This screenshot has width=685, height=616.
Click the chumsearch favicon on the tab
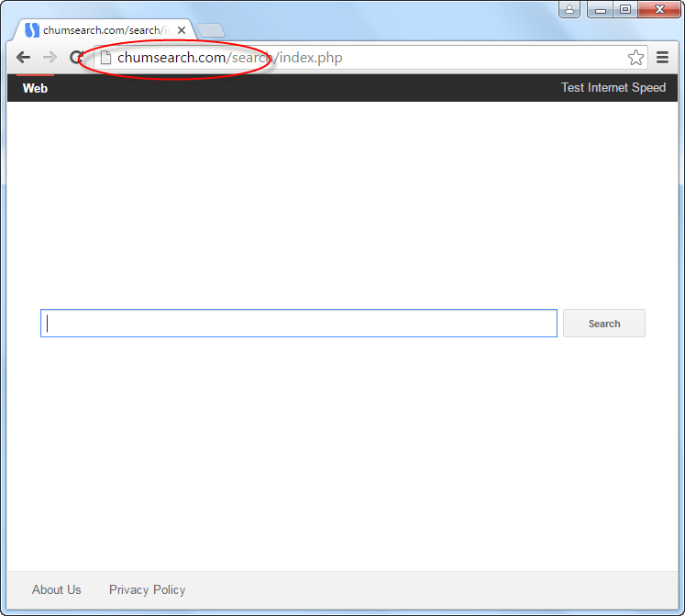coord(31,30)
